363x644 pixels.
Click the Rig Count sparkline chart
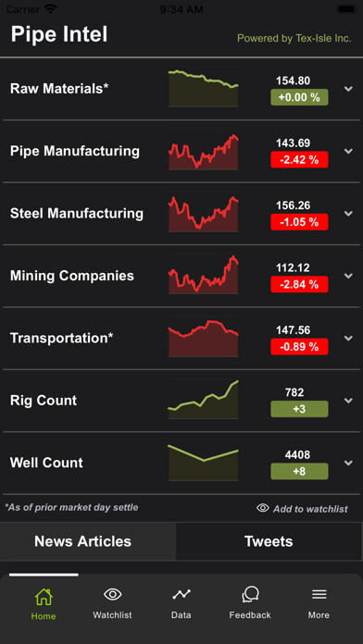coord(204,400)
